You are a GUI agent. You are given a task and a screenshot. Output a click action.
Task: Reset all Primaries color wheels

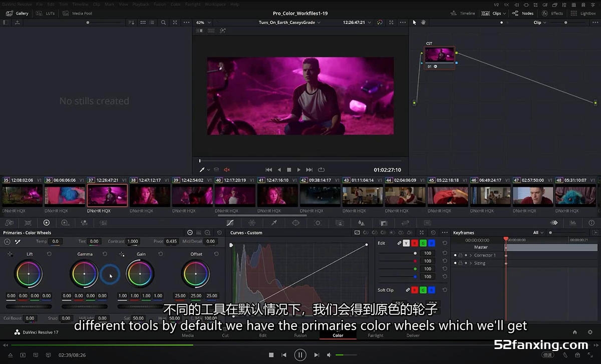point(219,233)
